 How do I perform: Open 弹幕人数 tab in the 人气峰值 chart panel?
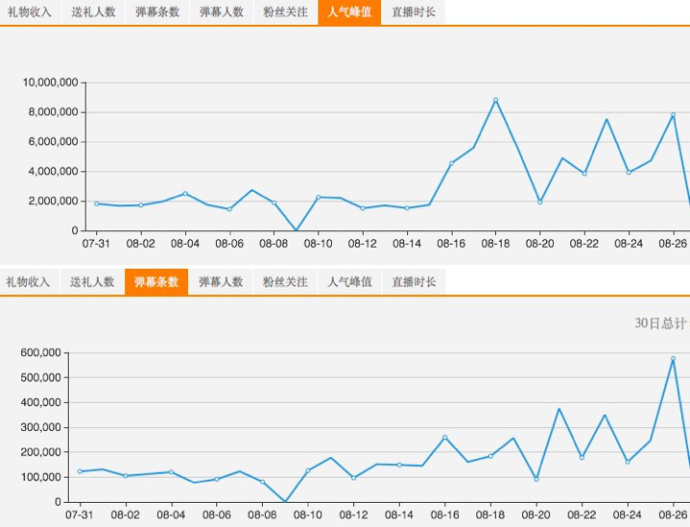coord(221,12)
